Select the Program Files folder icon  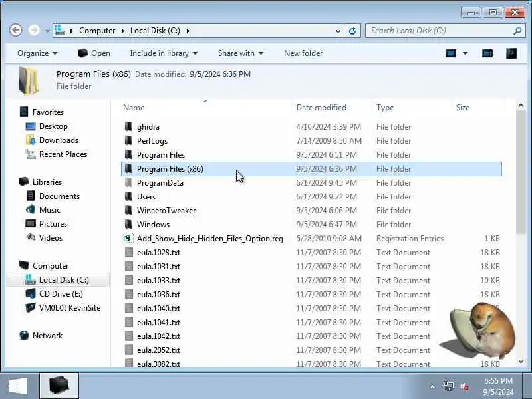pos(128,154)
